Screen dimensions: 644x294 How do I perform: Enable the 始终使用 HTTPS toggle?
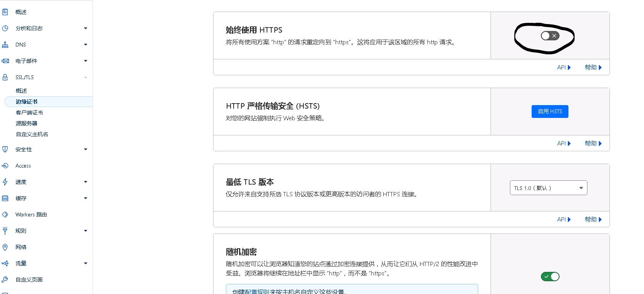point(550,36)
